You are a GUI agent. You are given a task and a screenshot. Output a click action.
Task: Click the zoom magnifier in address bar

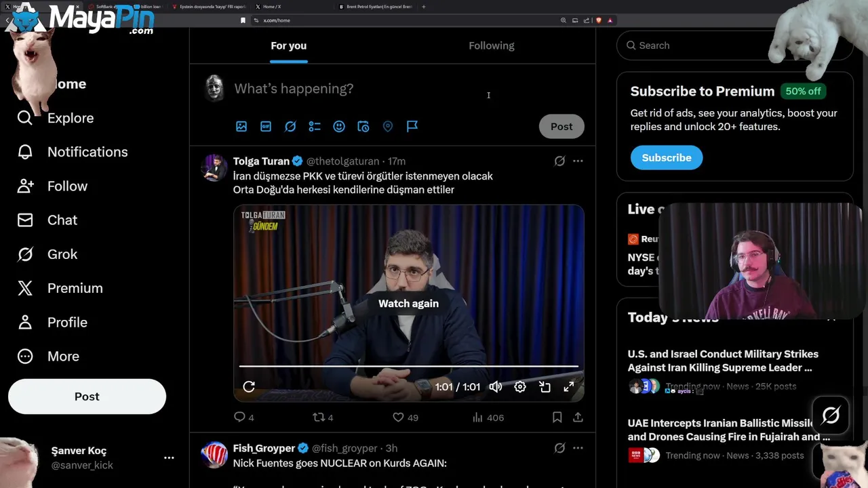564,20
